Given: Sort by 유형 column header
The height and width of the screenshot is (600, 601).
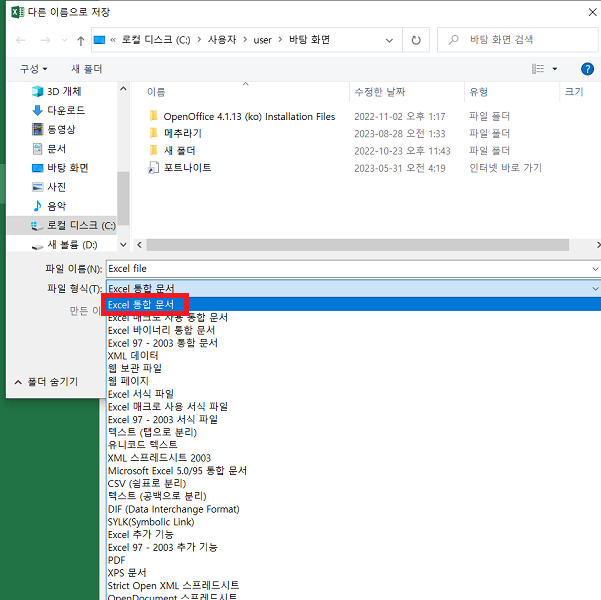Looking at the screenshot, I should 478,92.
